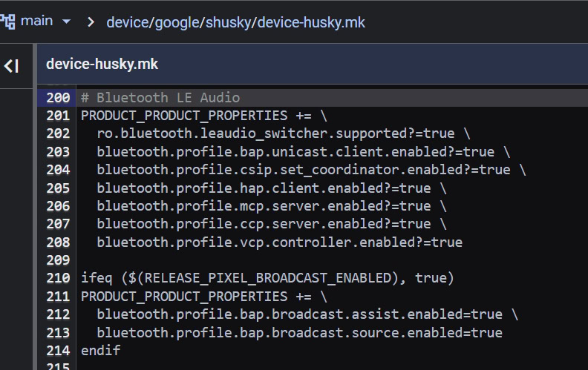Click line number 200

tap(58, 98)
